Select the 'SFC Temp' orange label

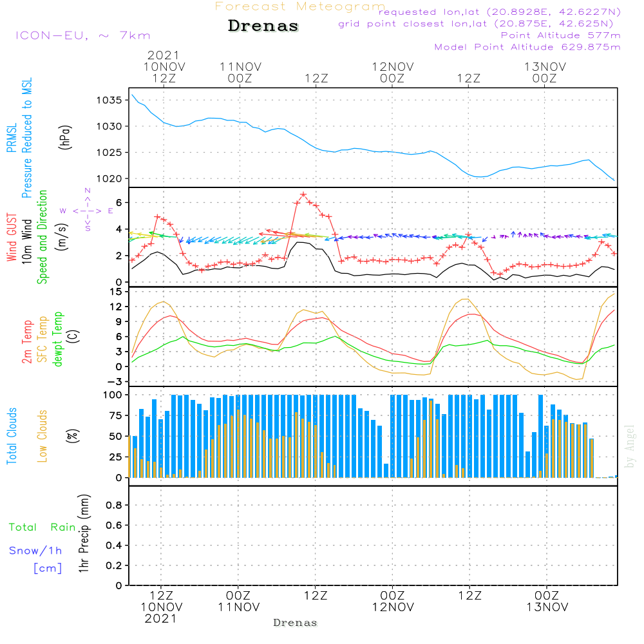coord(43,339)
